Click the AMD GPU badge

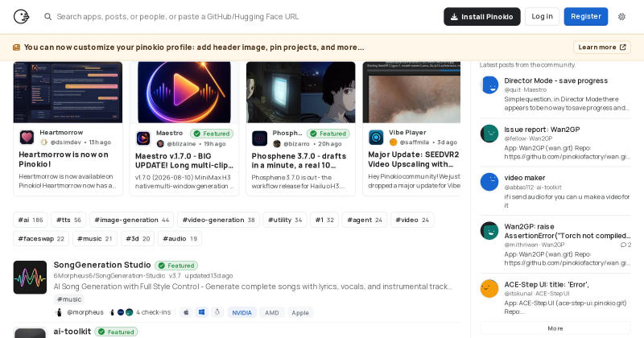click(272, 312)
